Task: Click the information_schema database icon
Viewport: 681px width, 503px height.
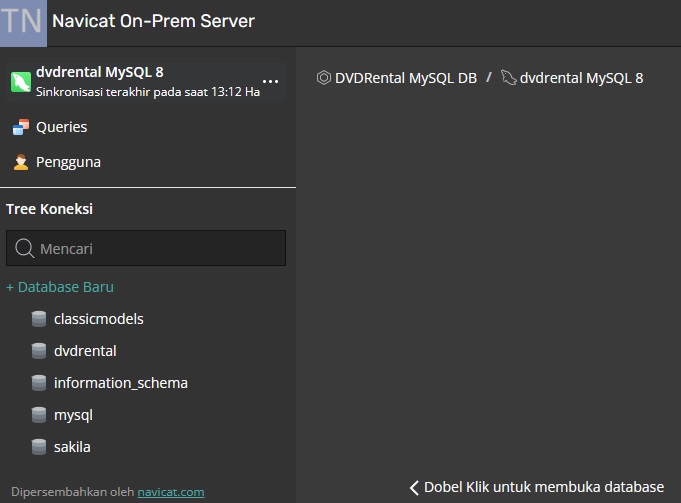Action: tap(39, 383)
